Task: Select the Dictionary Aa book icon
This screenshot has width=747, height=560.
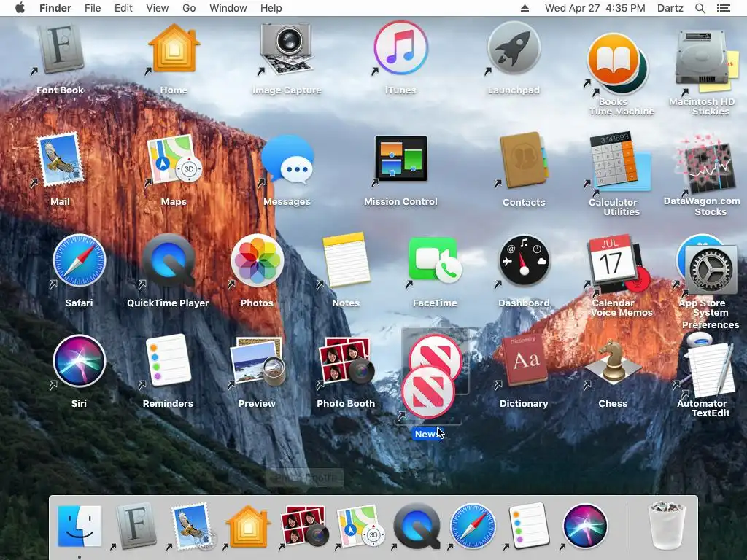Action: coord(524,361)
